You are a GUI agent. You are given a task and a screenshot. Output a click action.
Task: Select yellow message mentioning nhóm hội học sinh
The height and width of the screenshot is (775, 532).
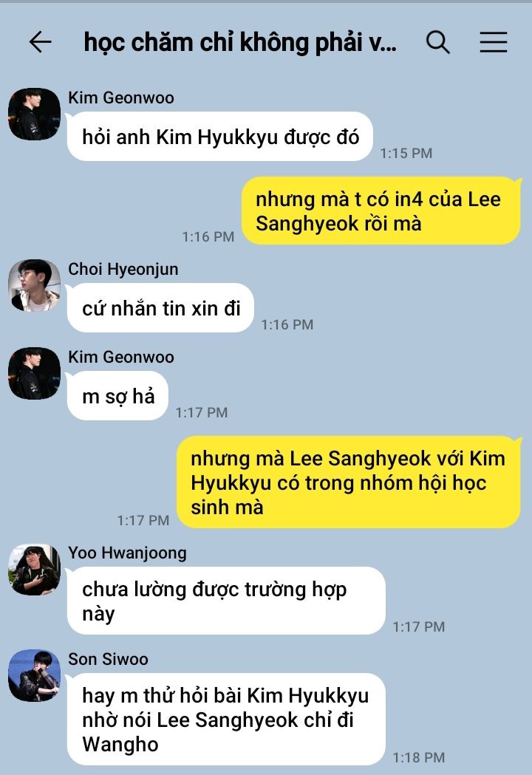(349, 482)
